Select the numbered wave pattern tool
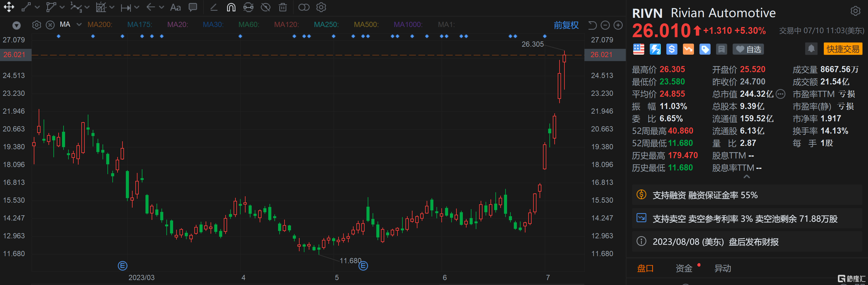This screenshot has width=868, height=285. [x=76, y=7]
